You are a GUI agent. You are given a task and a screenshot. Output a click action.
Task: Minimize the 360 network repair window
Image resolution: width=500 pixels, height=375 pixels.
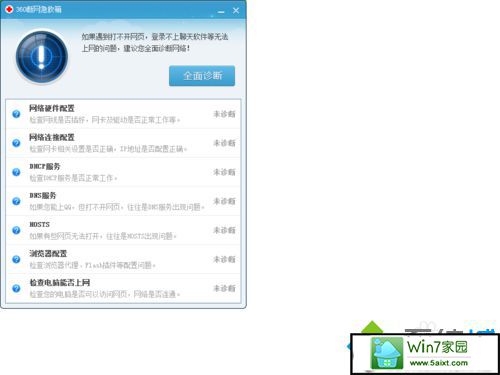pyautogui.click(x=221, y=11)
